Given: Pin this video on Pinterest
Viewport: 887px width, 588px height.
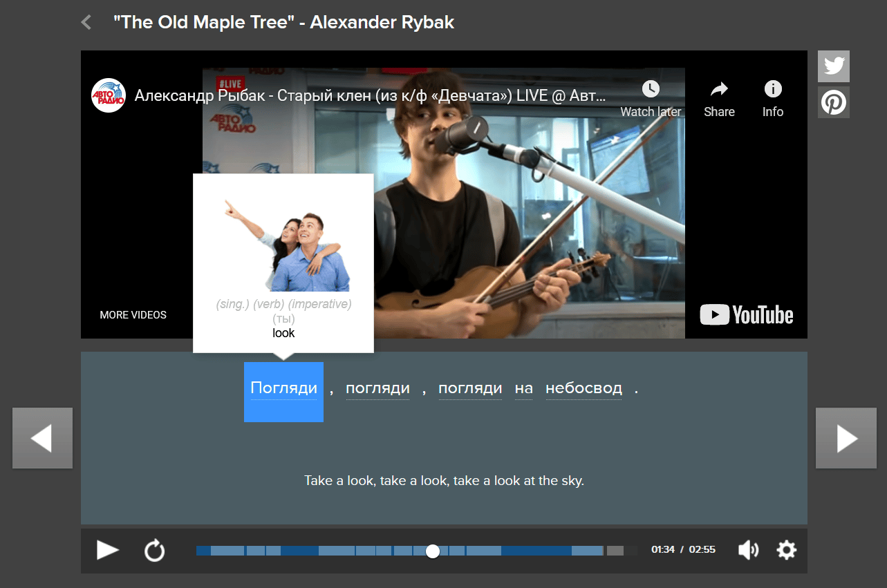Looking at the screenshot, I should pyautogui.click(x=833, y=102).
